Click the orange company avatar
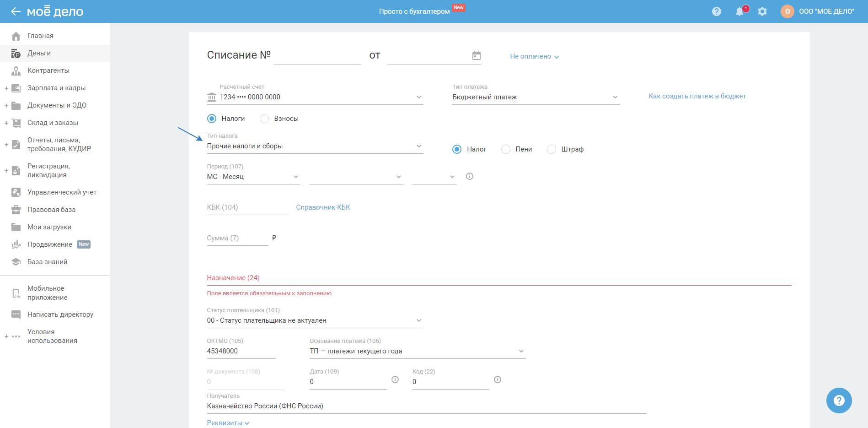 point(788,11)
